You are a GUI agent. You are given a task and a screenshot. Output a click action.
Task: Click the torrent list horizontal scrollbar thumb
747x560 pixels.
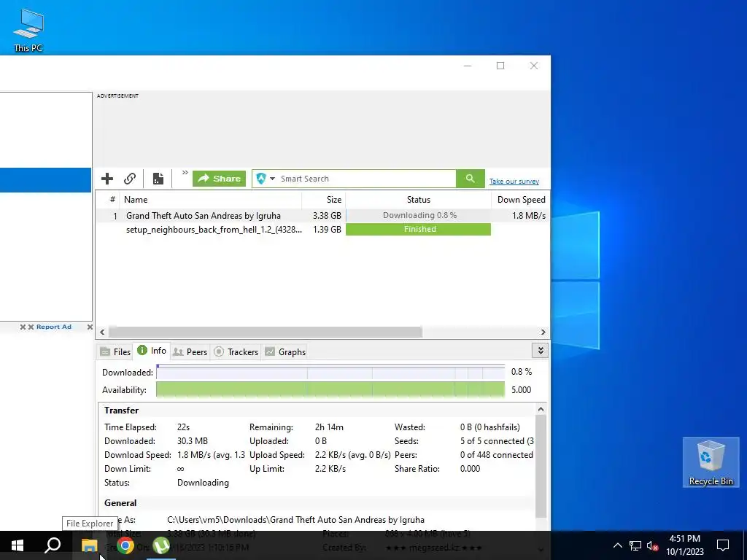click(266, 332)
